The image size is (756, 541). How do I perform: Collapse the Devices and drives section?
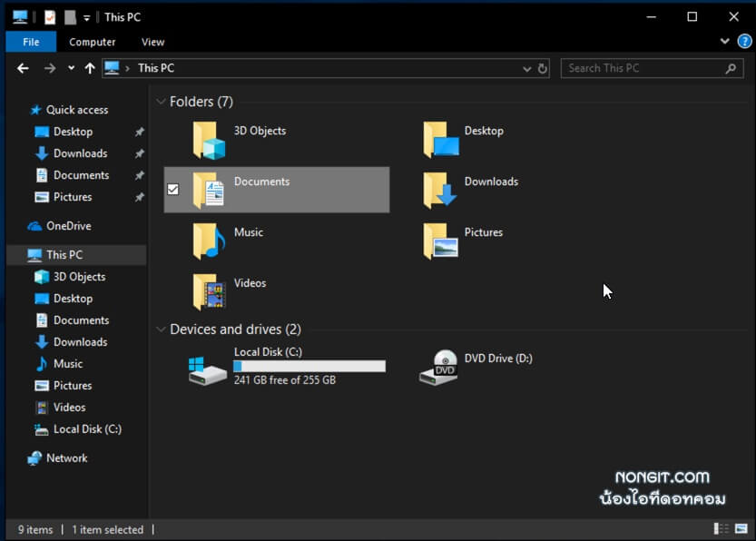[161, 330]
